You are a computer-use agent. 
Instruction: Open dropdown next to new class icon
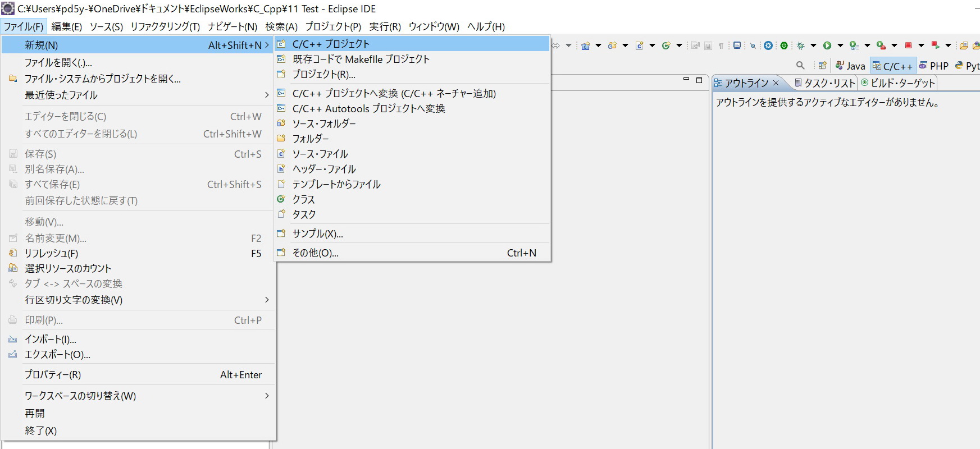tap(679, 45)
